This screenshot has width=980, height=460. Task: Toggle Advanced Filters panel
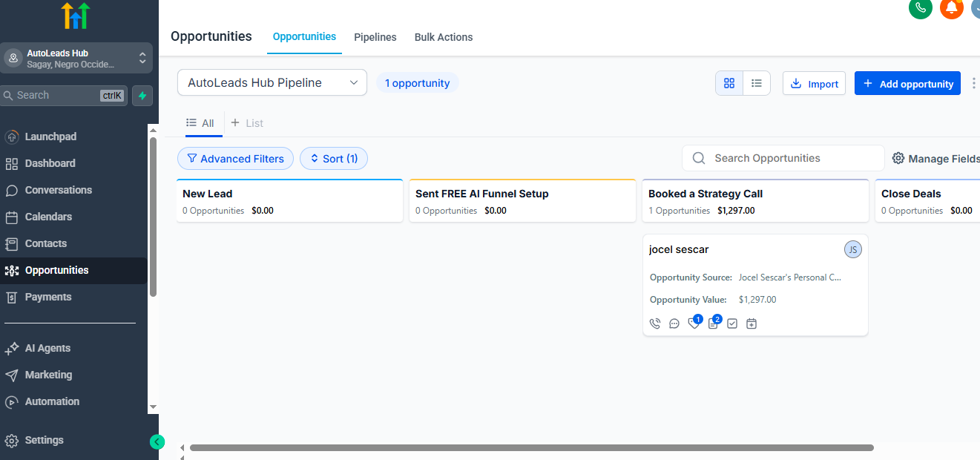point(235,158)
